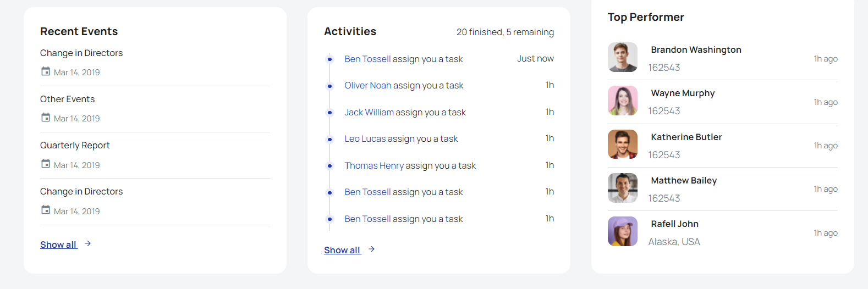Open Katherine Butler's avatar photo

click(x=622, y=144)
